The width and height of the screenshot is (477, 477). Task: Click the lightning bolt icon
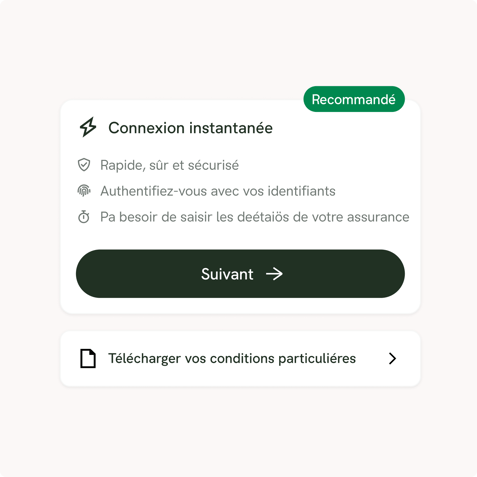click(88, 127)
